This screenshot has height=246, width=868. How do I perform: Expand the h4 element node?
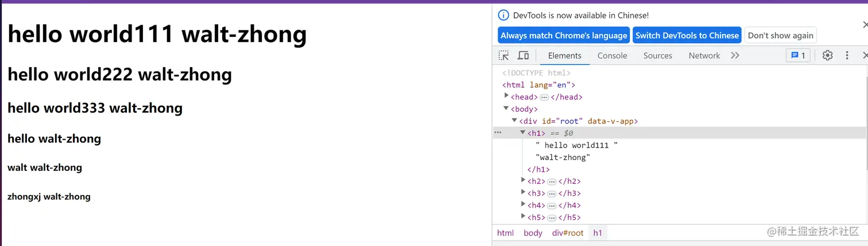point(523,205)
